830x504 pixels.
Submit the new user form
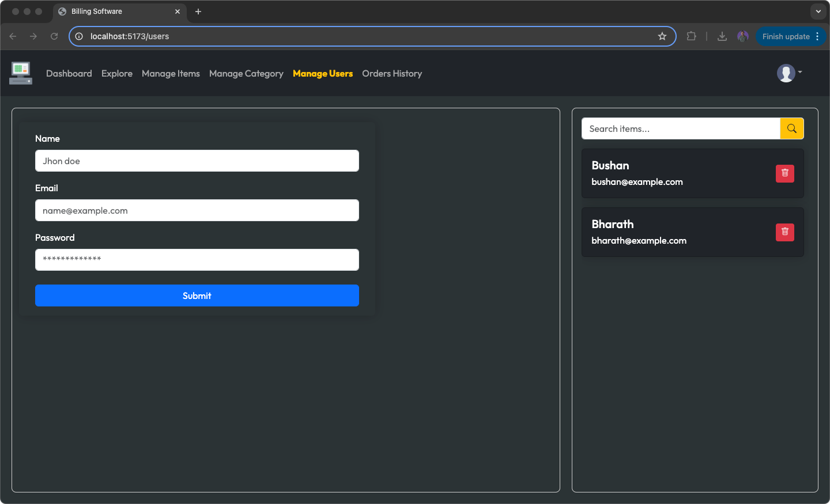(197, 295)
